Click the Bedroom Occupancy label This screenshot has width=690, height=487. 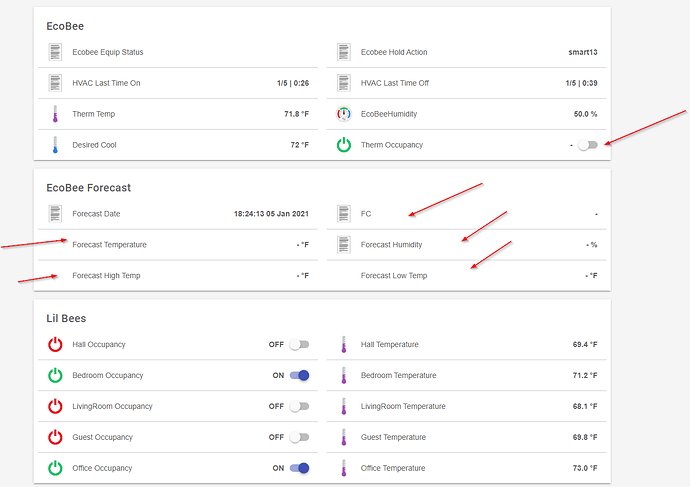[x=108, y=375]
